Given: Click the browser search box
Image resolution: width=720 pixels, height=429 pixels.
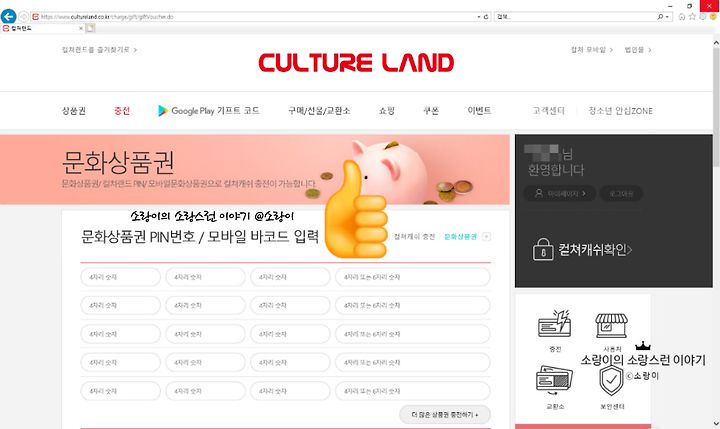Looking at the screenshot, I should (575, 17).
